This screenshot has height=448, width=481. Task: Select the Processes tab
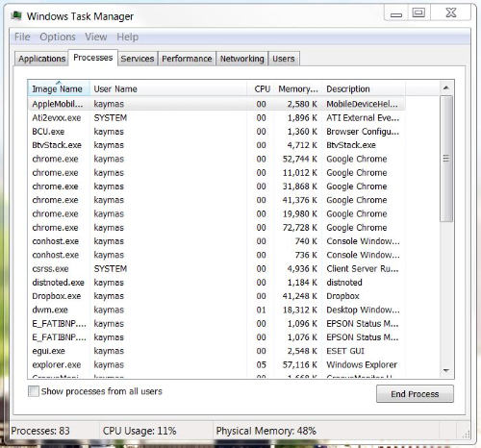point(93,58)
